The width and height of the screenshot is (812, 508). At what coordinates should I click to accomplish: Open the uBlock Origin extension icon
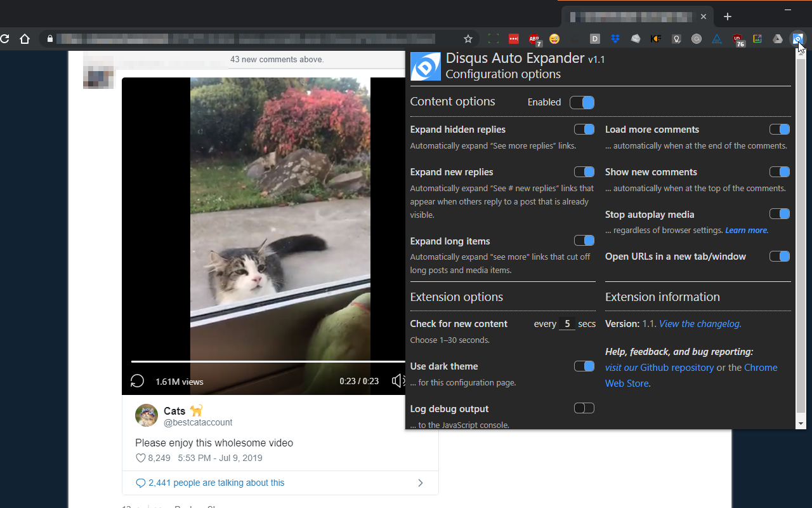738,39
